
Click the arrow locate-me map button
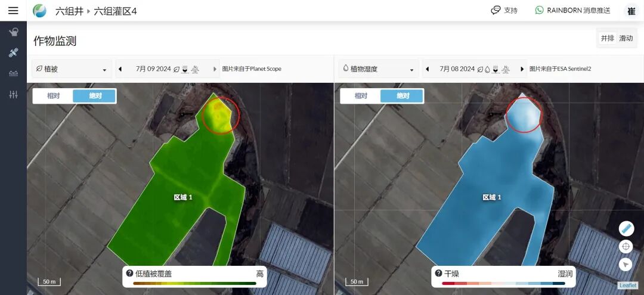[626, 265]
